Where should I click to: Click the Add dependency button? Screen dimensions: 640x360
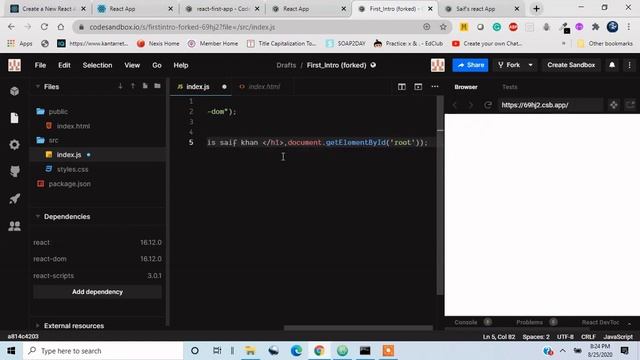tap(97, 292)
